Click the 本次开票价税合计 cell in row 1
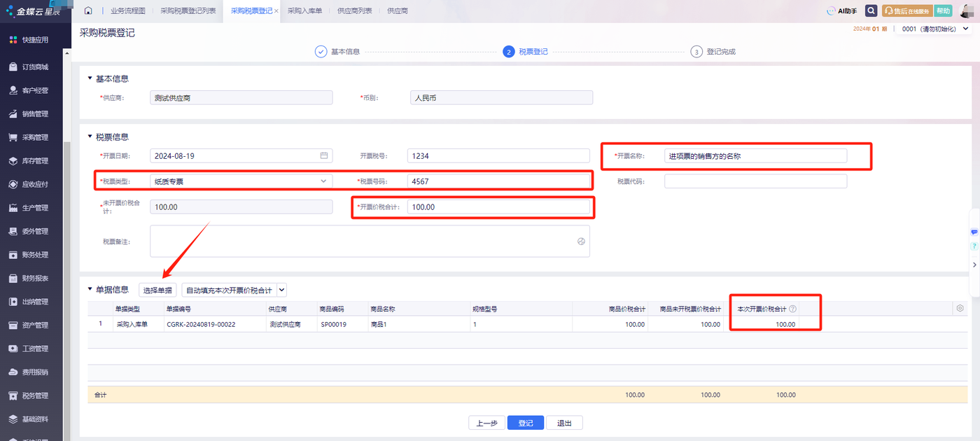The width and height of the screenshot is (980, 441). pos(762,325)
